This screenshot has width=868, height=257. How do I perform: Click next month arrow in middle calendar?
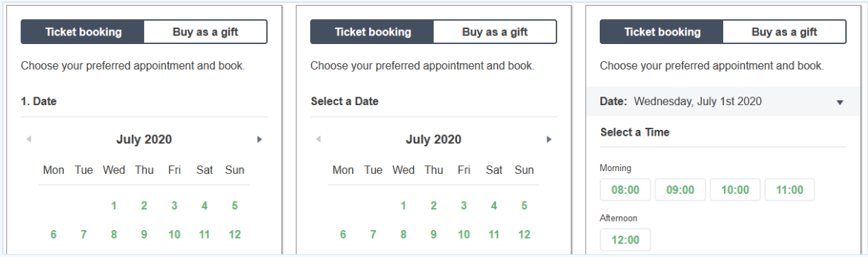click(549, 140)
